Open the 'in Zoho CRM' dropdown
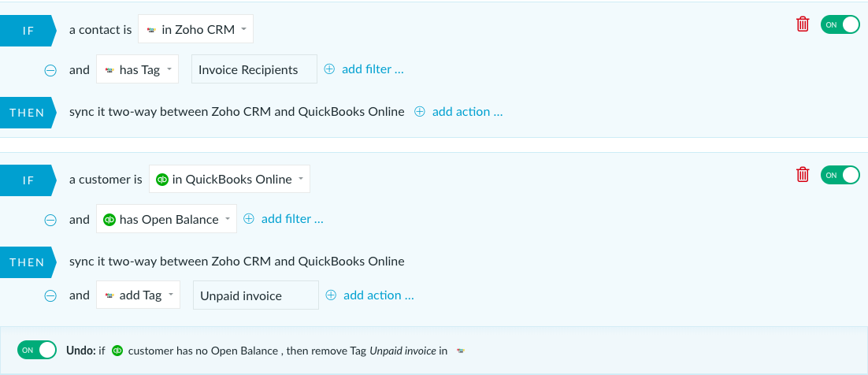868x375 pixels. 195,29
